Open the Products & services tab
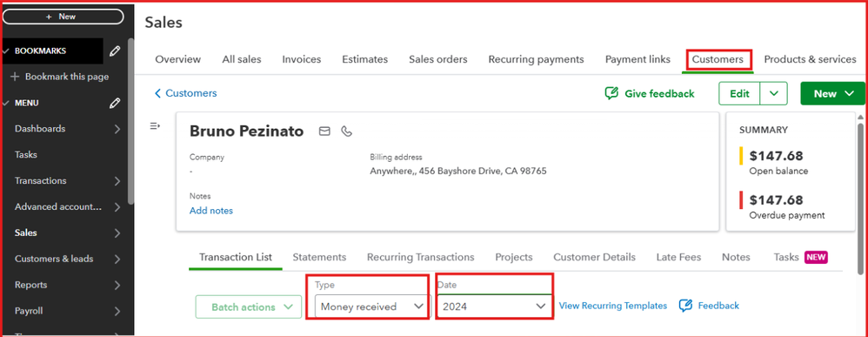 pyautogui.click(x=810, y=59)
